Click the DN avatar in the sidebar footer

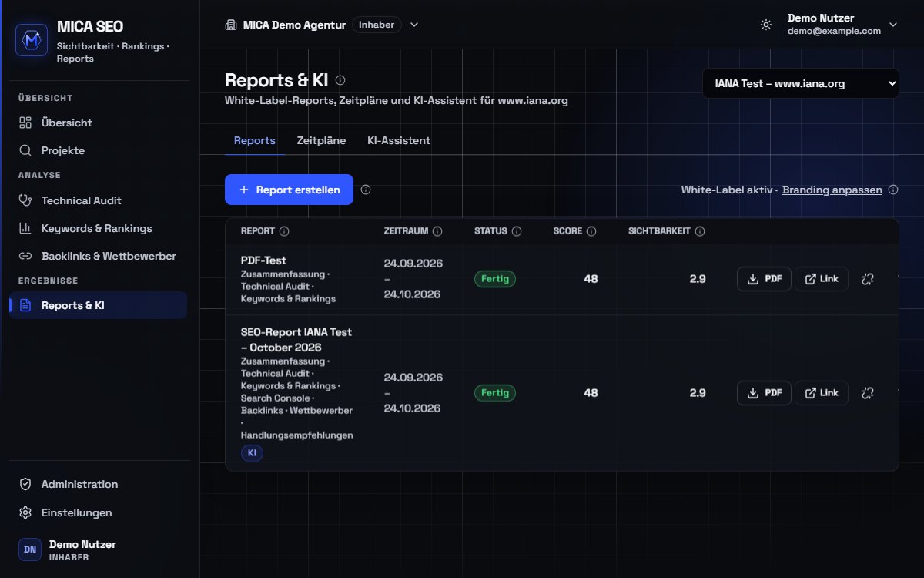30,549
